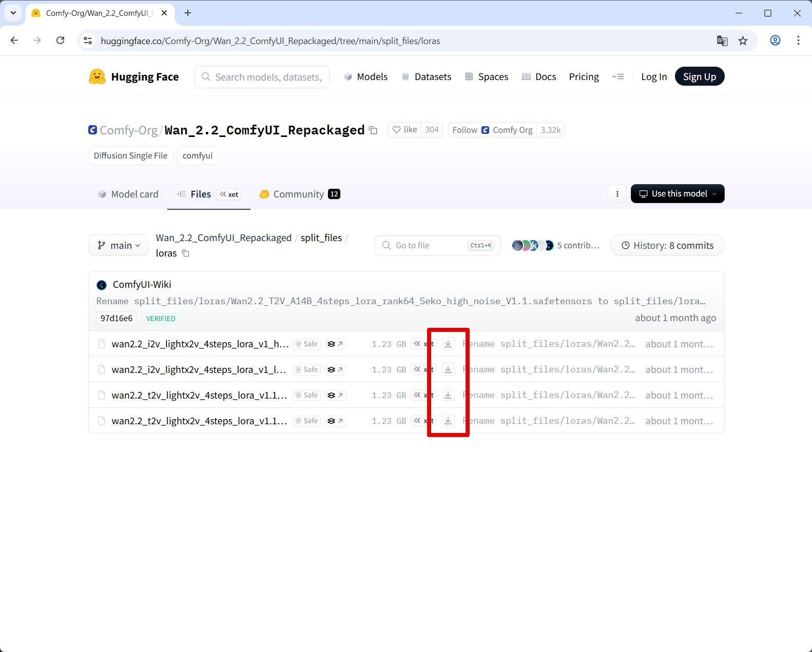Expand the Use this model dropdown
Image resolution: width=812 pixels, height=652 pixels.
pos(678,193)
